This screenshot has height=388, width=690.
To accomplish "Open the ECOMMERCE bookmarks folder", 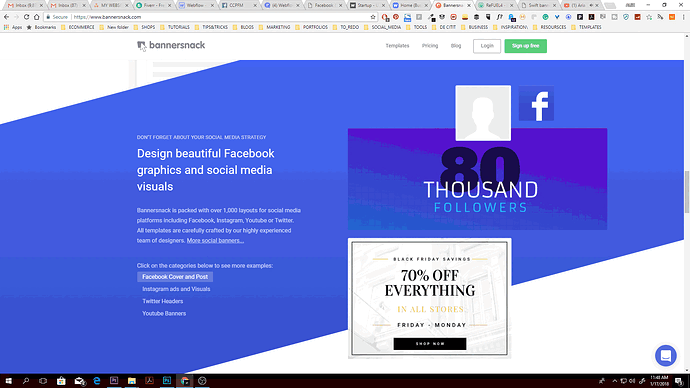I will coord(78,27).
